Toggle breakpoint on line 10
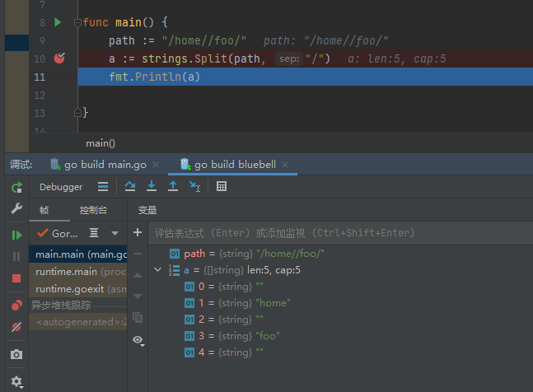This screenshot has height=392, width=533. coord(59,58)
